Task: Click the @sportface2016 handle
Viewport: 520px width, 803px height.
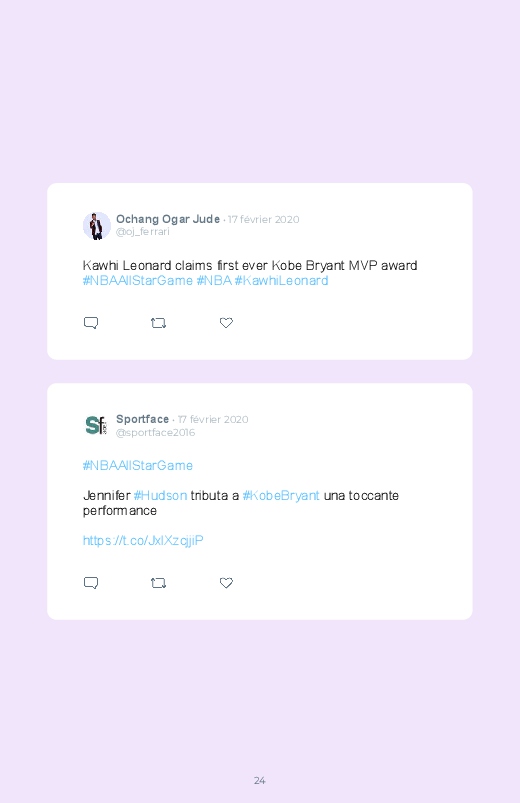Action: coord(155,433)
